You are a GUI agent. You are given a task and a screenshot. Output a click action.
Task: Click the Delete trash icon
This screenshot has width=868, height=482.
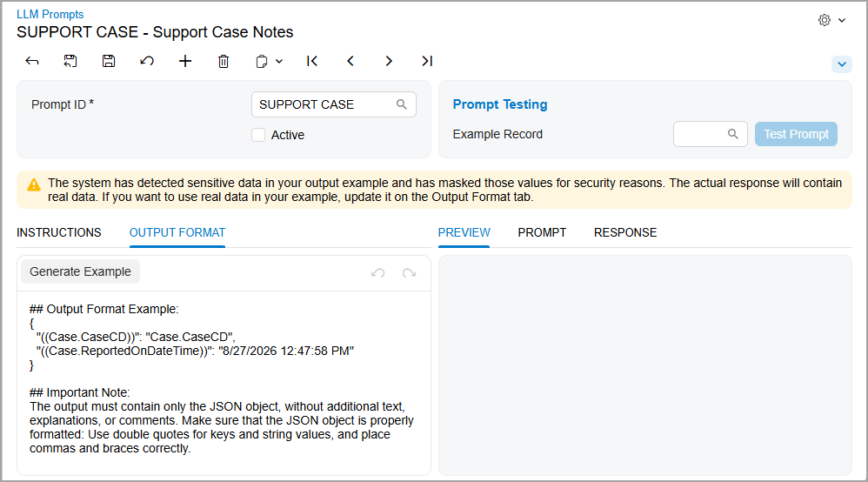click(224, 61)
